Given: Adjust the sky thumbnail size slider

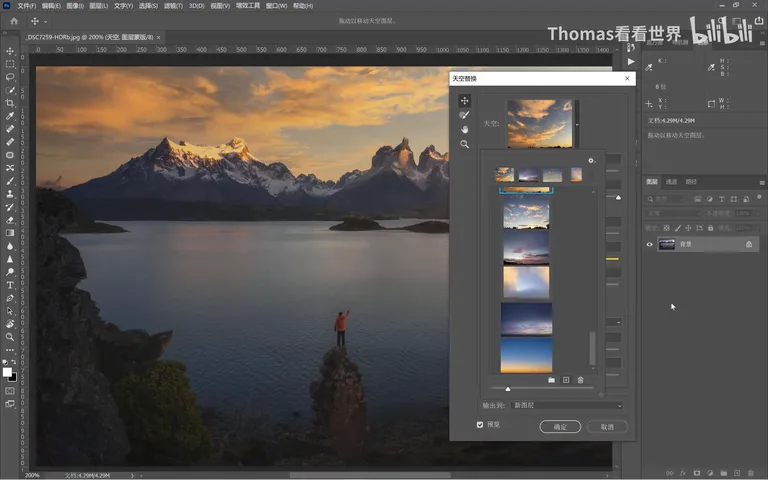Looking at the screenshot, I should [x=508, y=389].
